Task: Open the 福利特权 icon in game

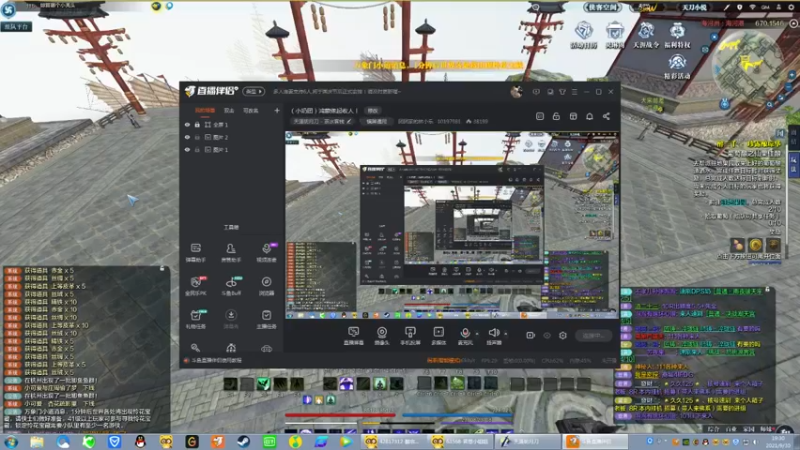Action: tap(677, 35)
